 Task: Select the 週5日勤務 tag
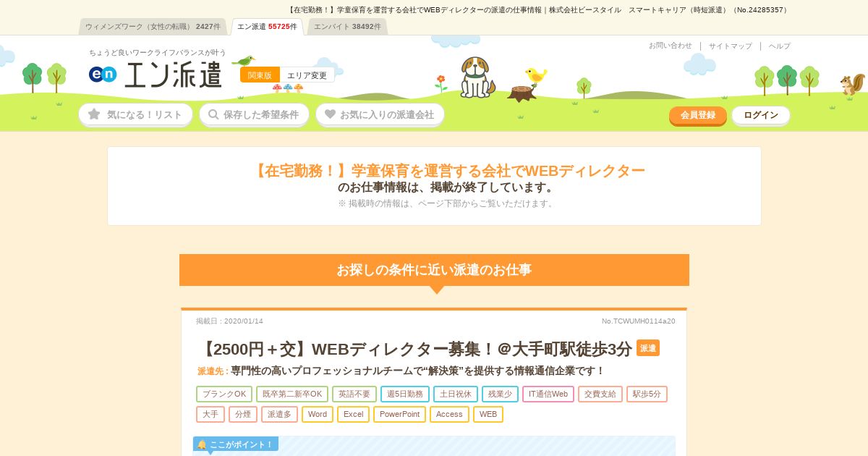click(x=405, y=394)
